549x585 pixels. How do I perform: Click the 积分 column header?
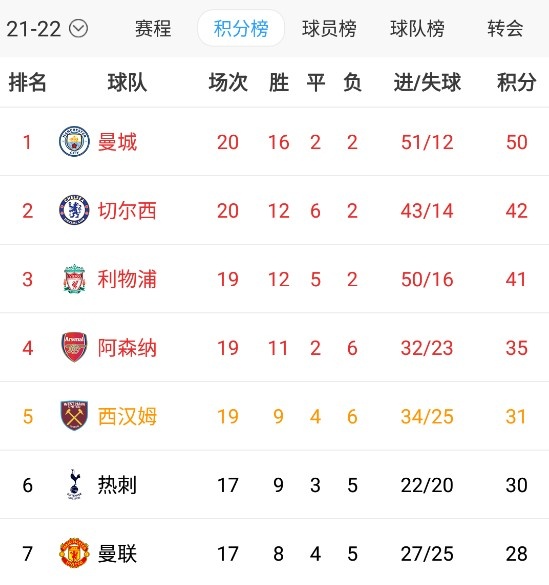(517, 82)
